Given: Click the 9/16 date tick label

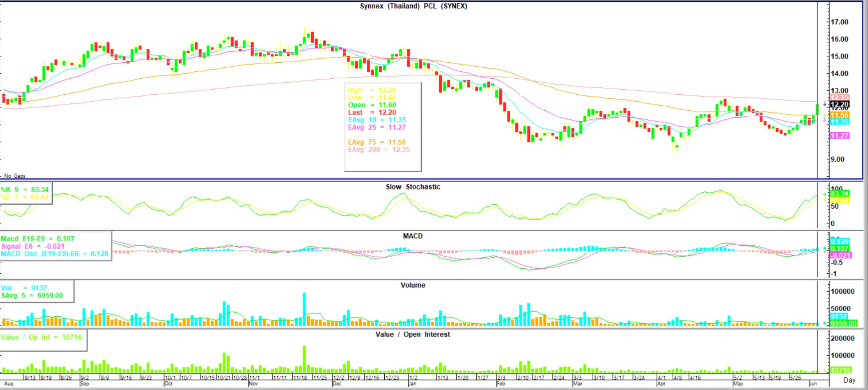Looking at the screenshot, I should coord(126,378).
